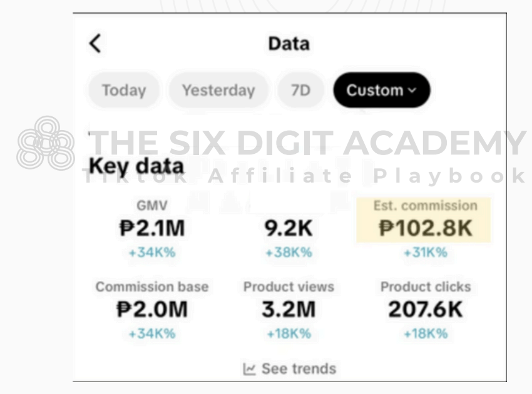Click the +31K% commission change
The width and height of the screenshot is (532, 394).
pyautogui.click(x=426, y=253)
